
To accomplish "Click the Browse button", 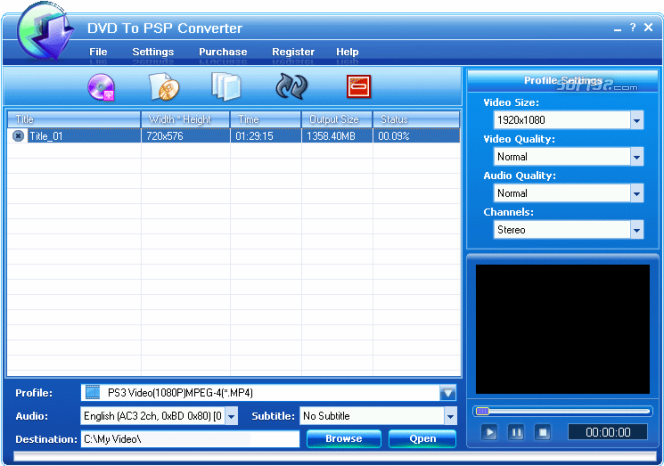I will point(344,438).
